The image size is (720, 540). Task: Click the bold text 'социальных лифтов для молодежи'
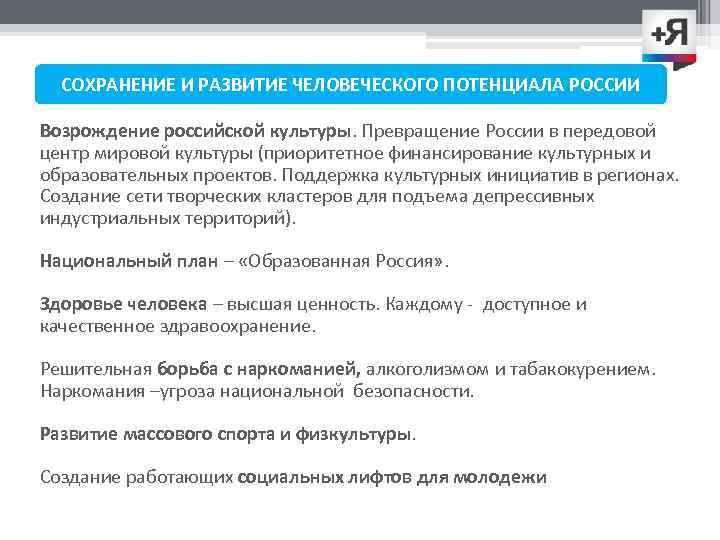[x=392, y=478]
